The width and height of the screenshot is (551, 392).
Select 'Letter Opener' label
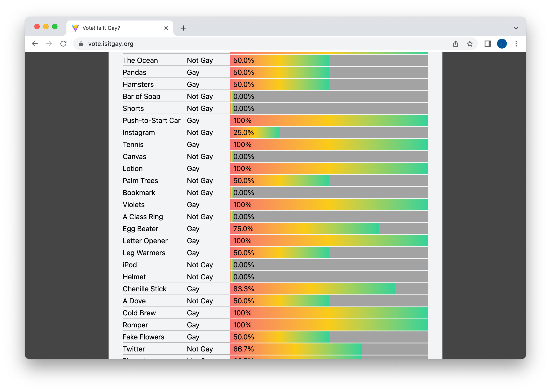145,241
